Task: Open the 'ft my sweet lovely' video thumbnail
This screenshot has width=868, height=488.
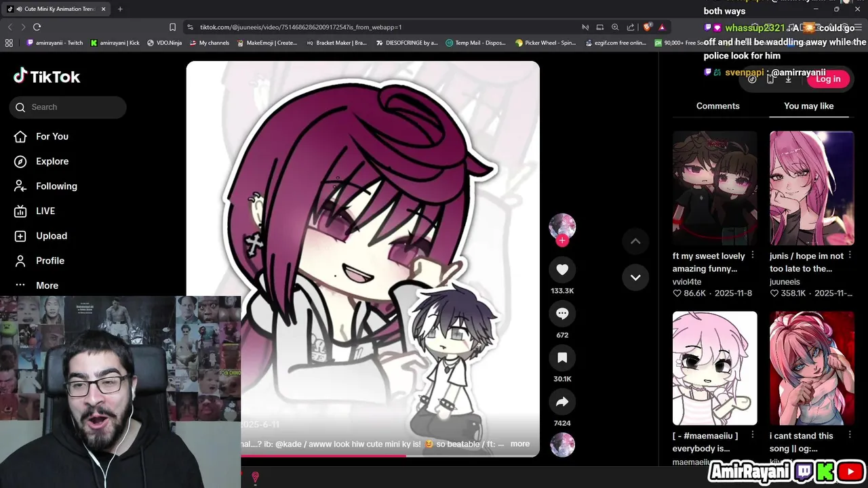Action: [715, 188]
